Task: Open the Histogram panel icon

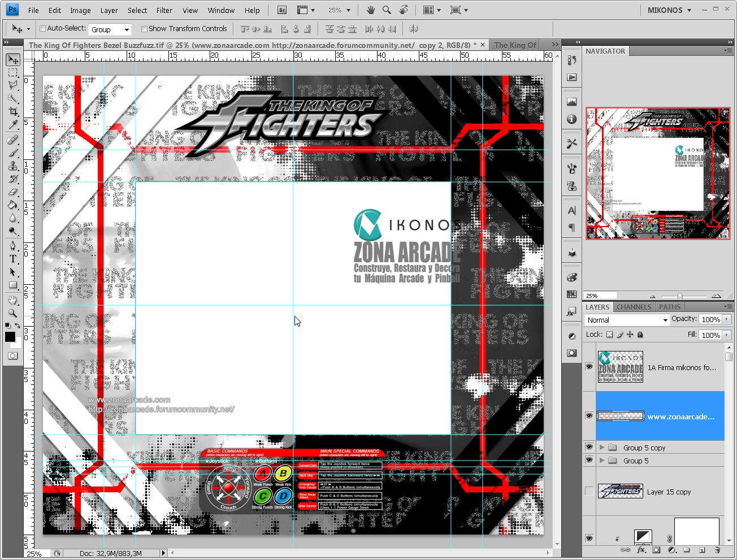Action: pyautogui.click(x=571, y=102)
